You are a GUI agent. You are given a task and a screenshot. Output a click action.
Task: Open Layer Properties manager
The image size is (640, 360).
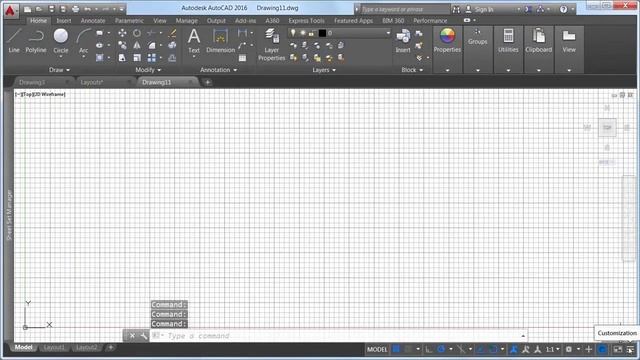[x=271, y=44]
